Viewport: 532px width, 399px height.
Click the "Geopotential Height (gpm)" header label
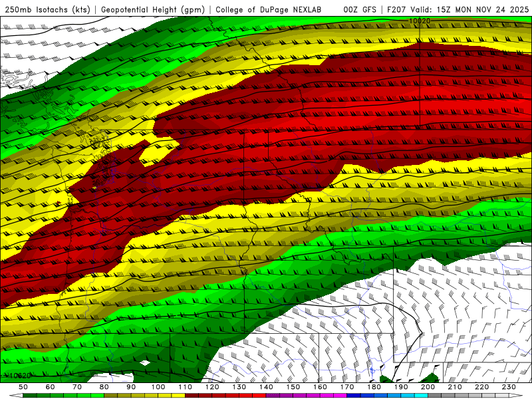153,10
